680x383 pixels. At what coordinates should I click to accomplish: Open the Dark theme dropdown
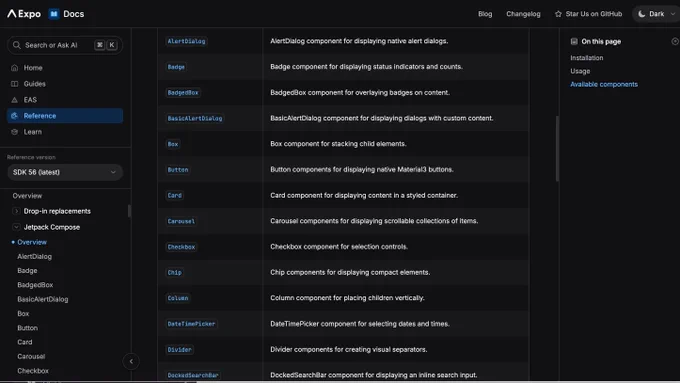(656, 14)
